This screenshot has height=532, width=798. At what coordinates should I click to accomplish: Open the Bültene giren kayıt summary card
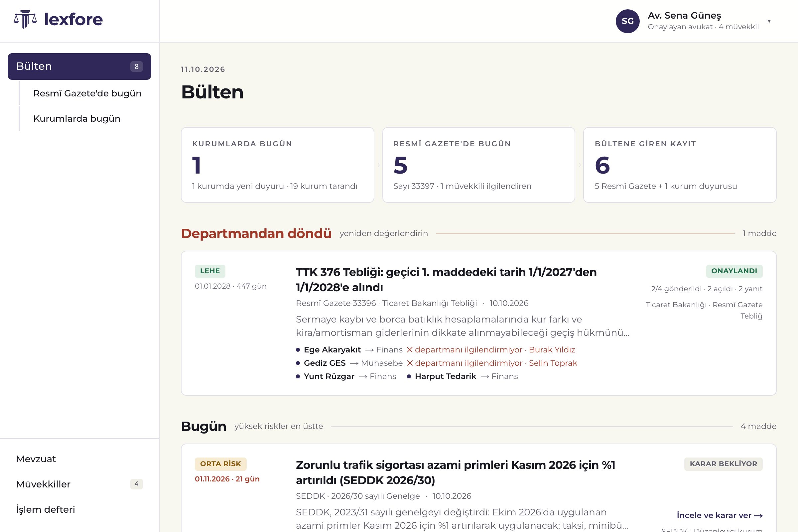(680, 165)
